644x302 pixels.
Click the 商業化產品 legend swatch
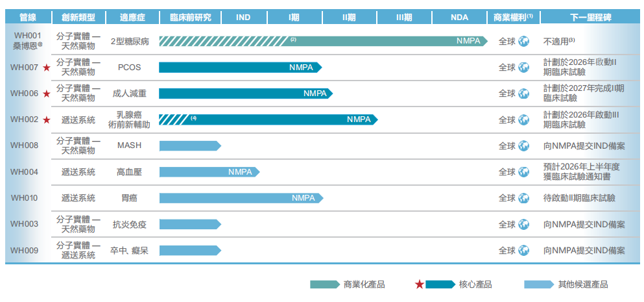tap(324, 284)
